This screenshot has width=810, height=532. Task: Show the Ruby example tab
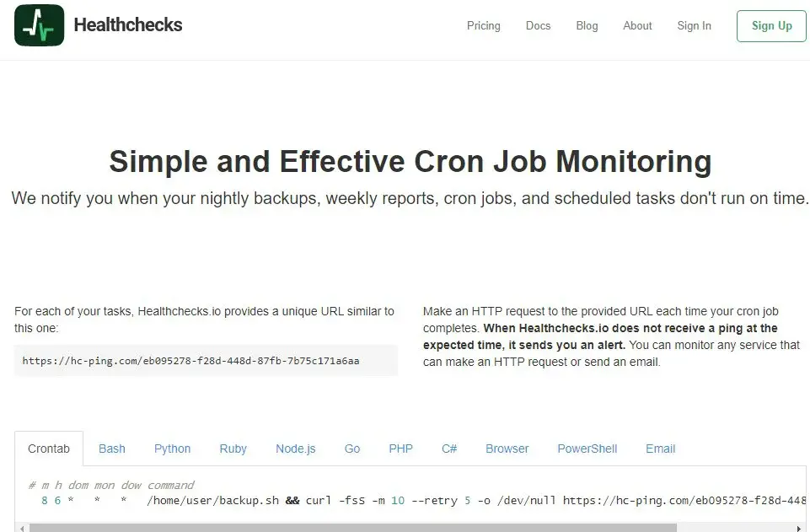click(x=233, y=449)
